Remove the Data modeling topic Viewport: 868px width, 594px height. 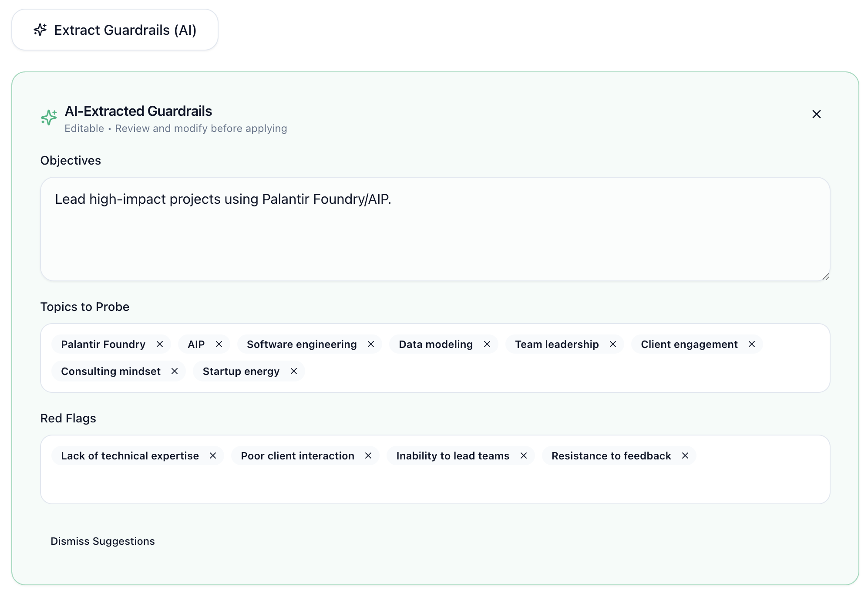[487, 344]
